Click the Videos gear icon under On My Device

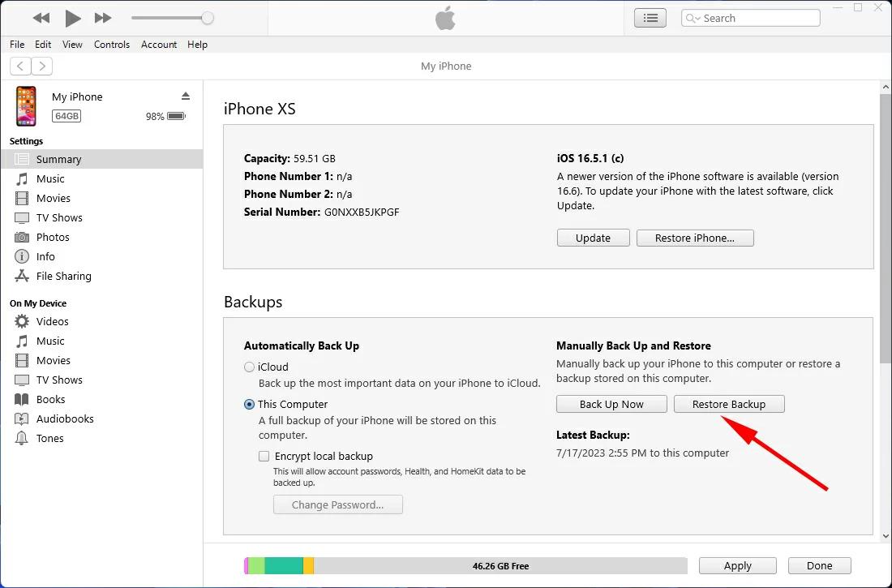pos(22,322)
